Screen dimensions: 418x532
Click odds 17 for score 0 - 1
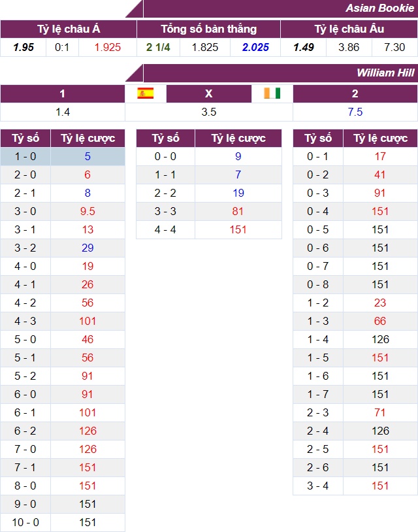380,157
